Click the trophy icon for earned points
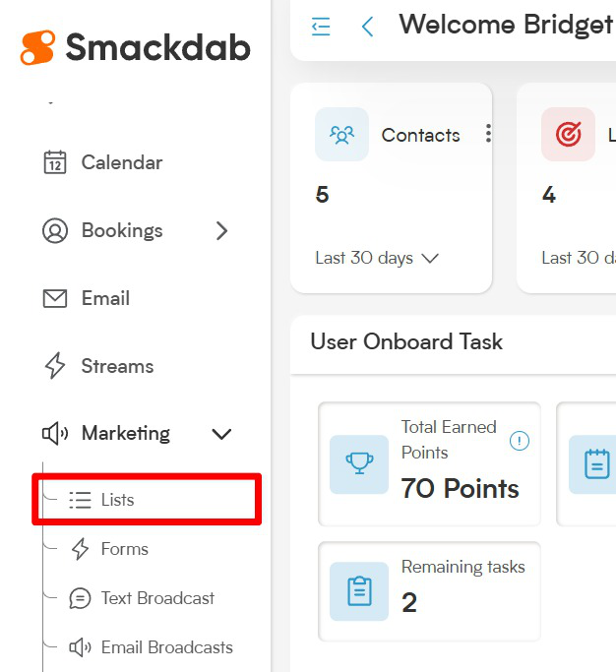This screenshot has height=672, width=616. pos(359,464)
